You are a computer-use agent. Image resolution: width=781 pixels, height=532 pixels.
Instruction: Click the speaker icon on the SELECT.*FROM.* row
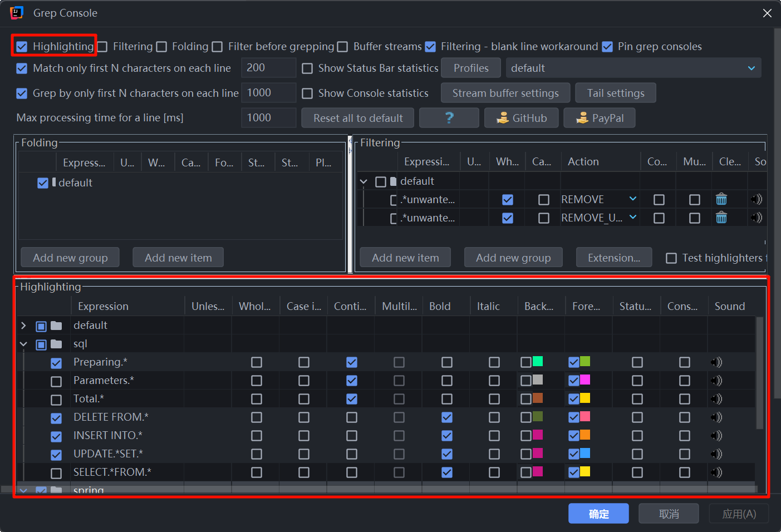pyautogui.click(x=716, y=472)
